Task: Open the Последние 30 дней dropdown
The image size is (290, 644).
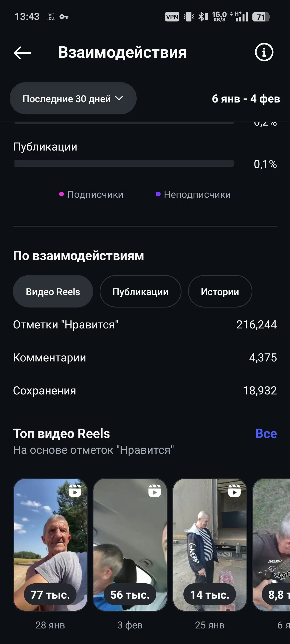Action: (x=73, y=98)
